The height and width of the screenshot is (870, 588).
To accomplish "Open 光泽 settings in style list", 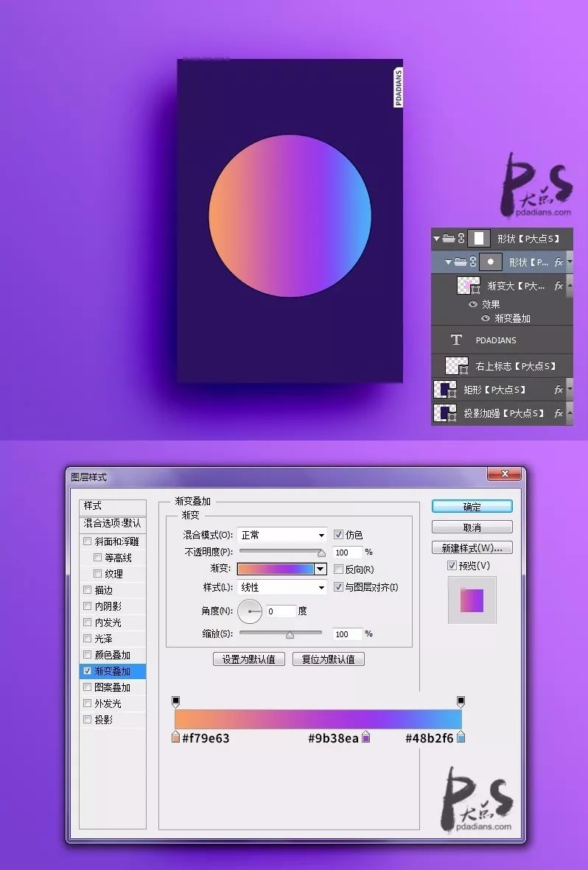I will tap(113, 639).
